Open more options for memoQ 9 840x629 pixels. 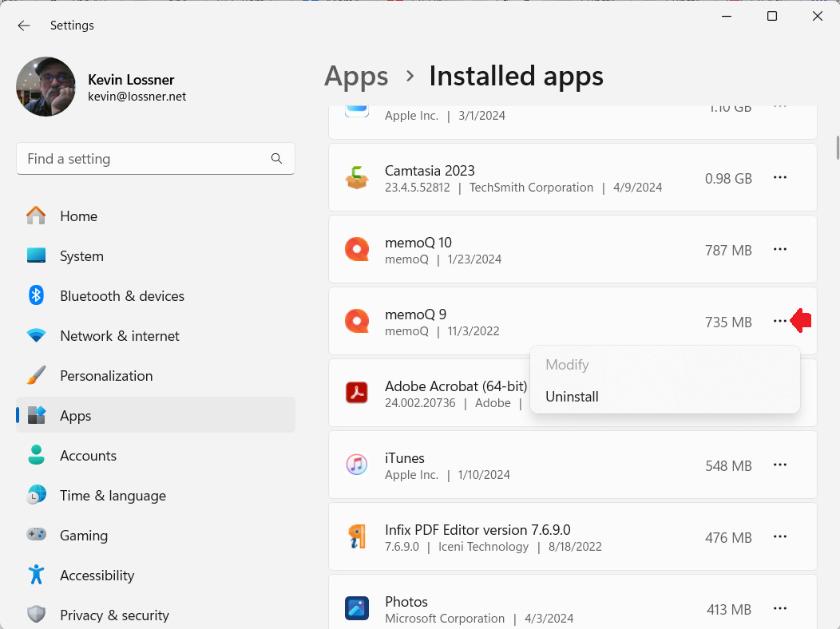(780, 321)
